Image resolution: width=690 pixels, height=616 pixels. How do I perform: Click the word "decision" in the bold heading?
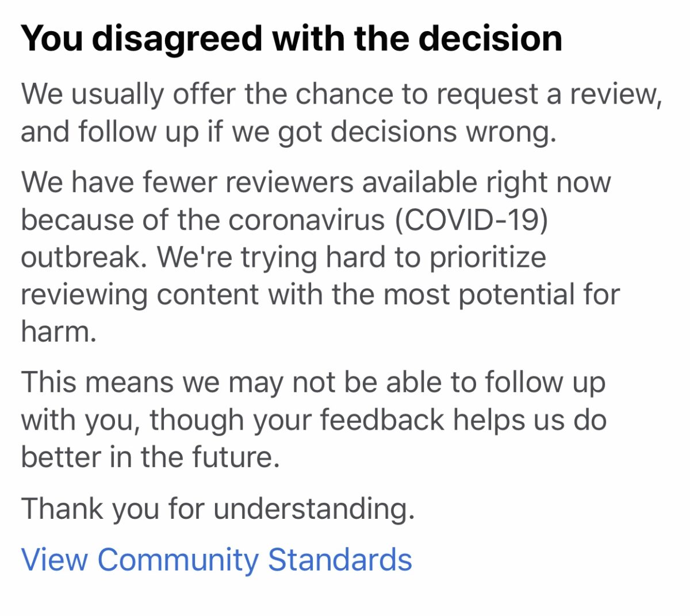pyautogui.click(x=490, y=39)
